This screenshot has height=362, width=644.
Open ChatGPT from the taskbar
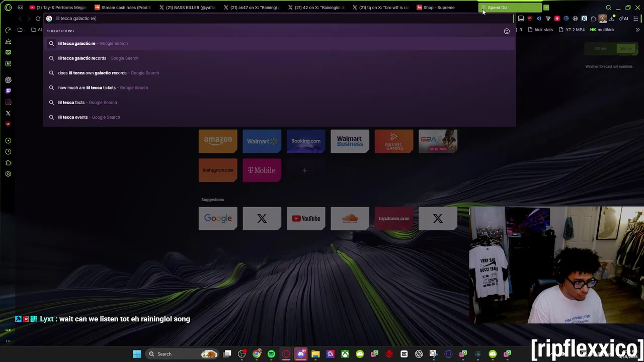tap(419, 354)
